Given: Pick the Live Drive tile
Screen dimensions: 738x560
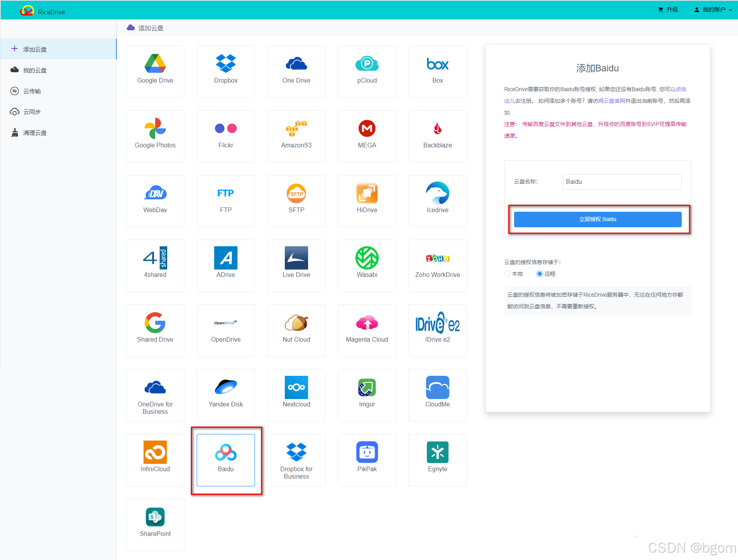Looking at the screenshot, I should pos(296,266).
